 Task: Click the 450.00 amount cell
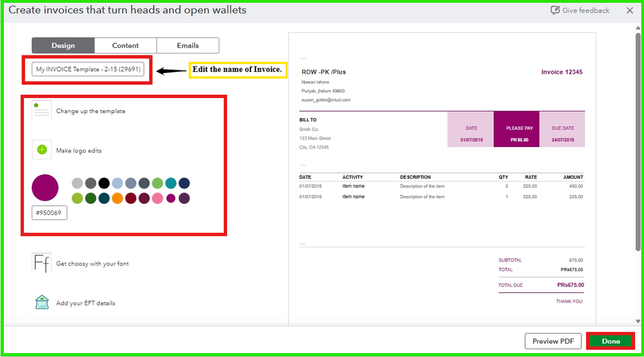click(576, 186)
